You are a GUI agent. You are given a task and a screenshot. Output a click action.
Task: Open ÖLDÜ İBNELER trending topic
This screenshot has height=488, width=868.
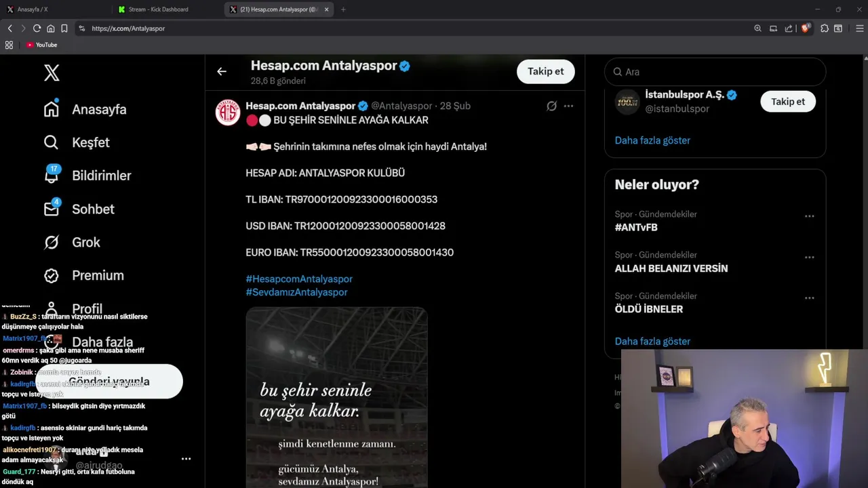tap(649, 309)
